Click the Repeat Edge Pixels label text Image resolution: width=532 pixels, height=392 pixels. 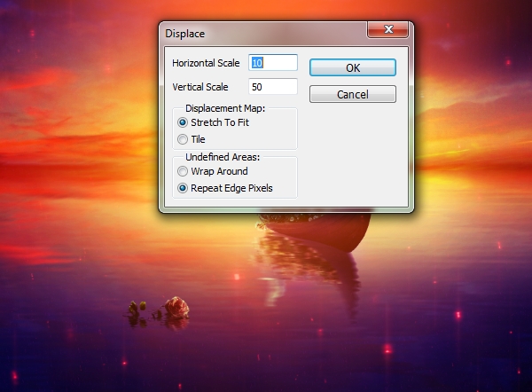(231, 188)
